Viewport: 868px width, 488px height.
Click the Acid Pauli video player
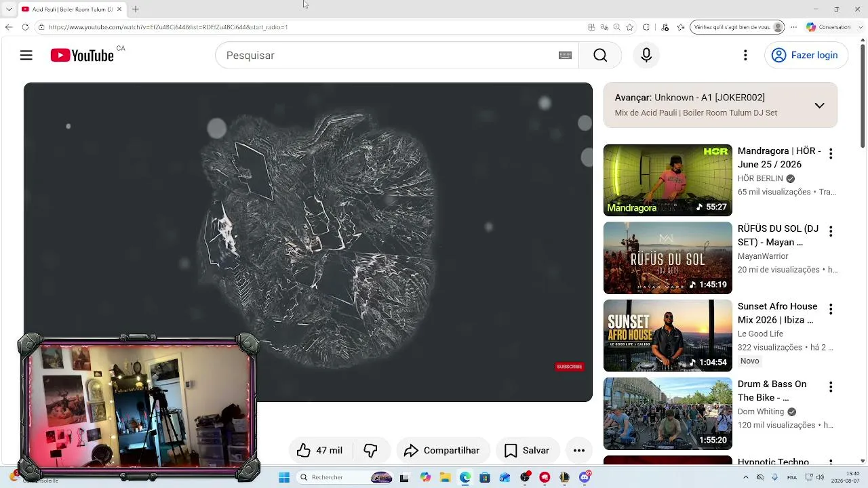tap(308, 242)
